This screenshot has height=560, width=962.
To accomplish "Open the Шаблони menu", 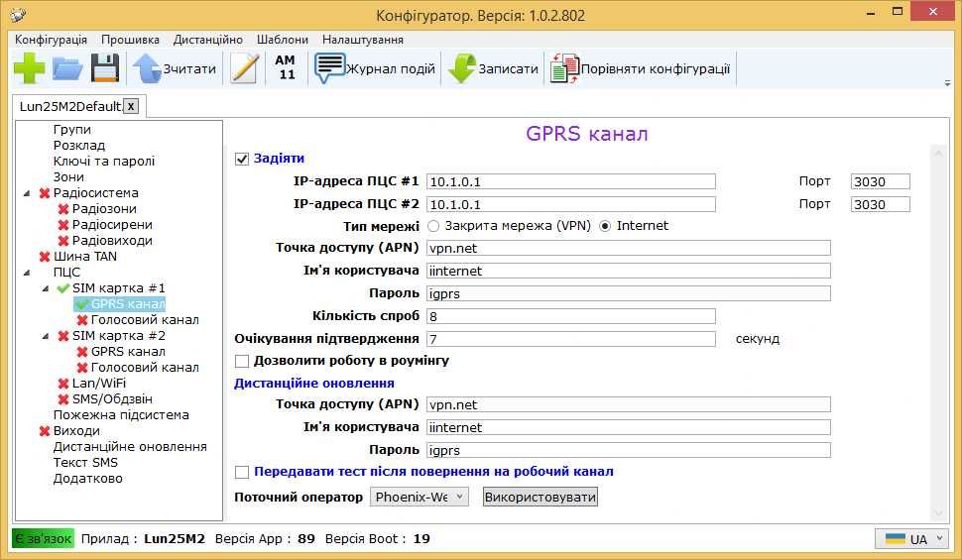I will click(x=283, y=40).
